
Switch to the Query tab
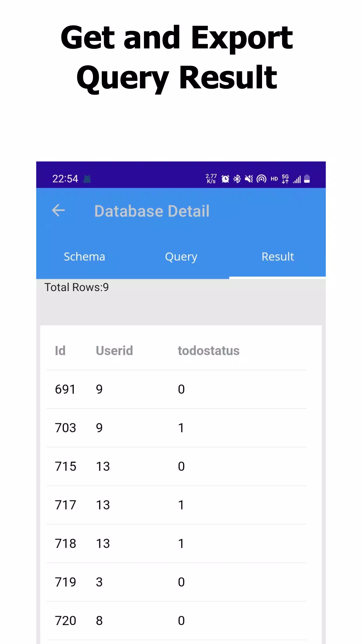181,257
